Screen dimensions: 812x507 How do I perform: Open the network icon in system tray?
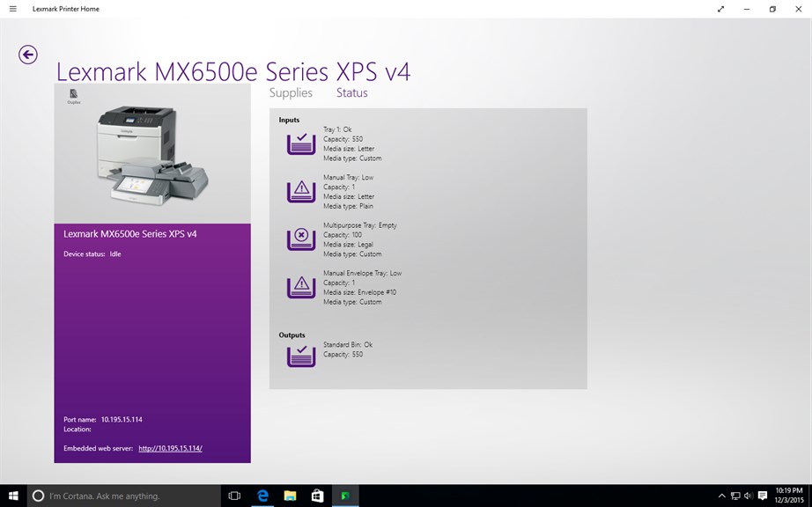coord(735,496)
